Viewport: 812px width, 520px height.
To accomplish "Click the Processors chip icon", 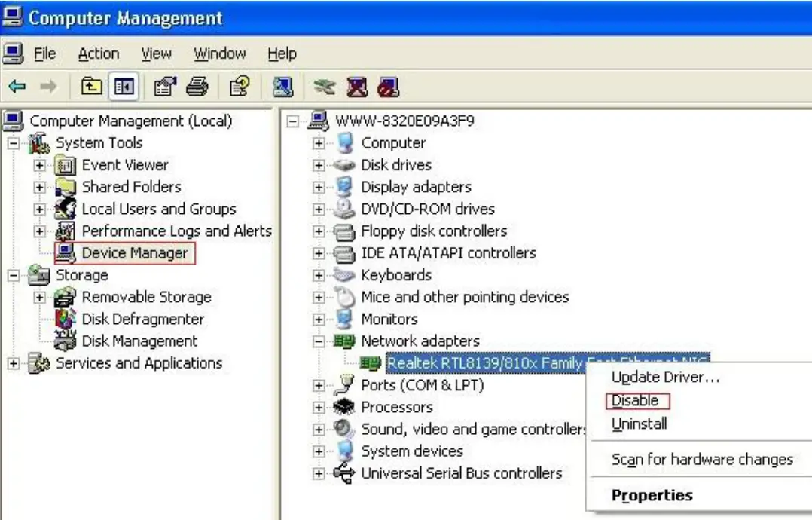I will [344, 407].
